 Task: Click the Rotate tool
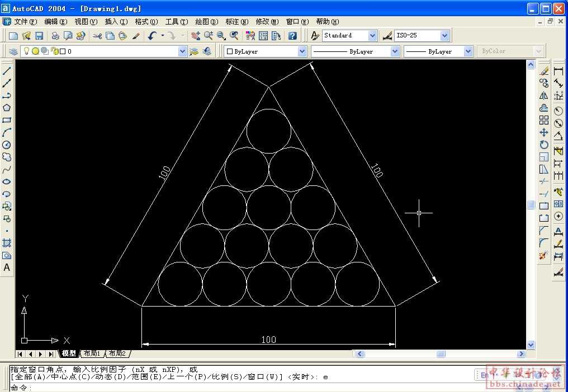(544, 145)
